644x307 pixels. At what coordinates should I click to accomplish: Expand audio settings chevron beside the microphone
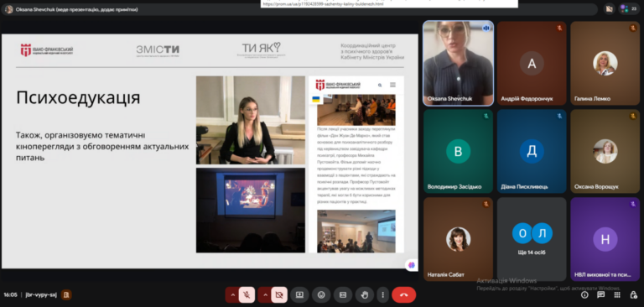click(x=232, y=294)
